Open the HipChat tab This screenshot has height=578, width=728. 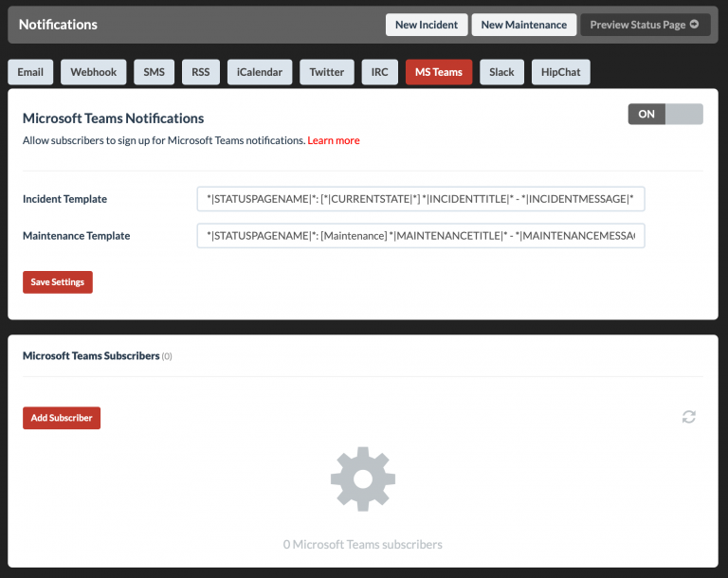click(x=561, y=72)
